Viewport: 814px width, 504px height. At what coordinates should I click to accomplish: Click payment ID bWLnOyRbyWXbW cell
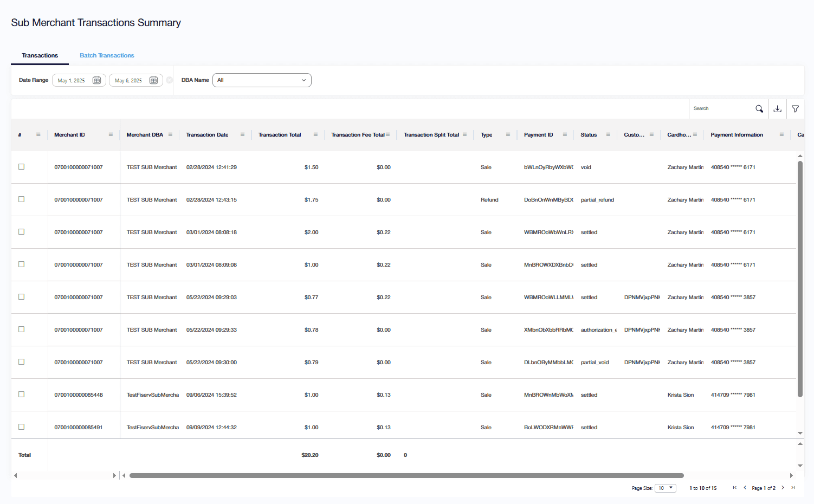click(548, 167)
